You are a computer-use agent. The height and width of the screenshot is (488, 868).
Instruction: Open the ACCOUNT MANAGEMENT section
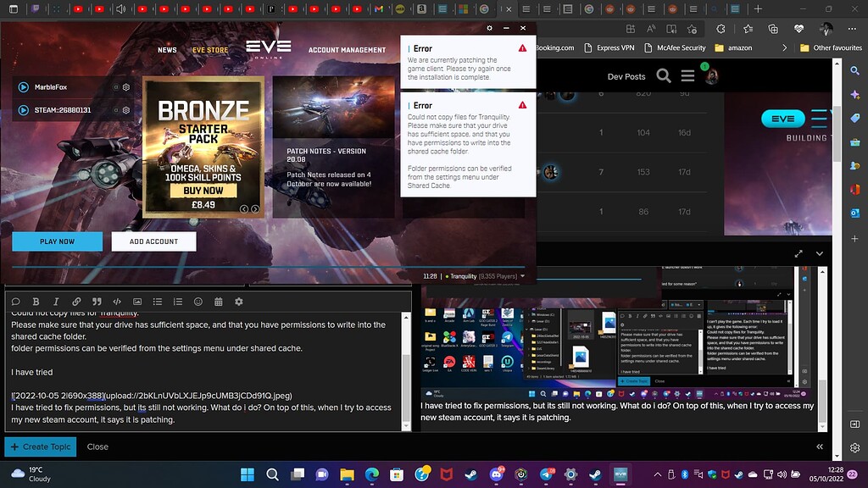click(346, 49)
